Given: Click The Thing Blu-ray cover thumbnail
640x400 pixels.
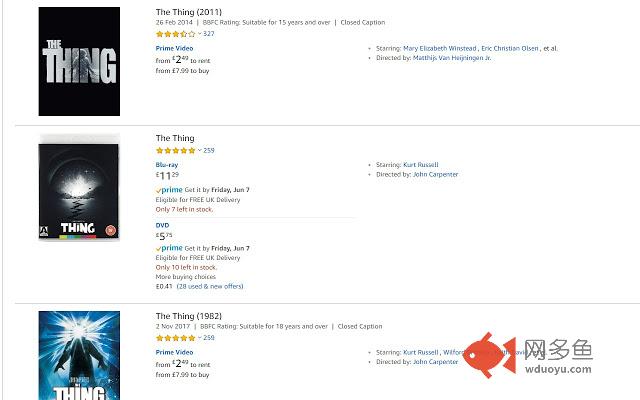Looking at the screenshot, I should click(79, 187).
